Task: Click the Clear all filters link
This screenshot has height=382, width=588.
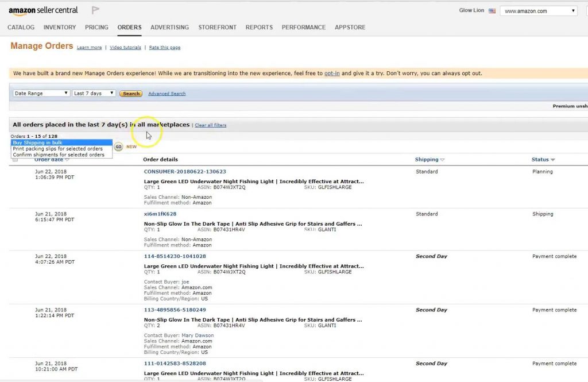Action: pyautogui.click(x=211, y=125)
